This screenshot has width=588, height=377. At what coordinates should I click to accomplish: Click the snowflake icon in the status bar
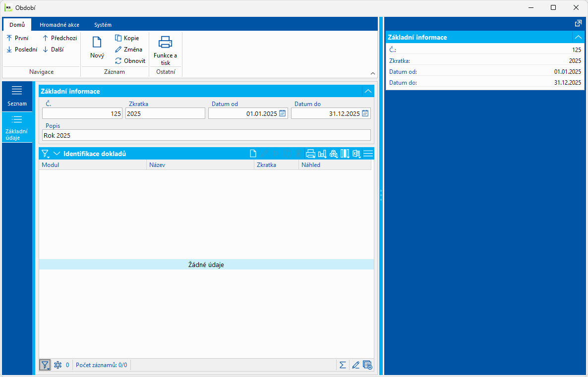pyautogui.click(x=58, y=365)
